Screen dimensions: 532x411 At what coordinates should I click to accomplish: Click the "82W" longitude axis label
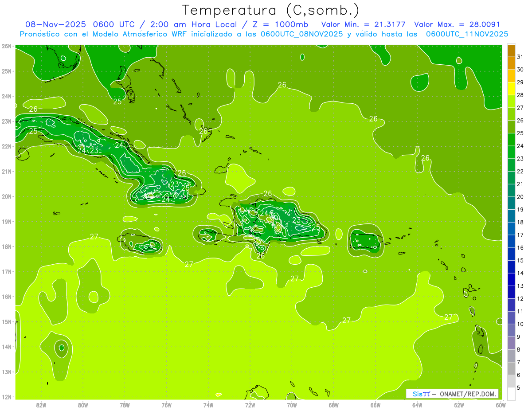[41, 405]
